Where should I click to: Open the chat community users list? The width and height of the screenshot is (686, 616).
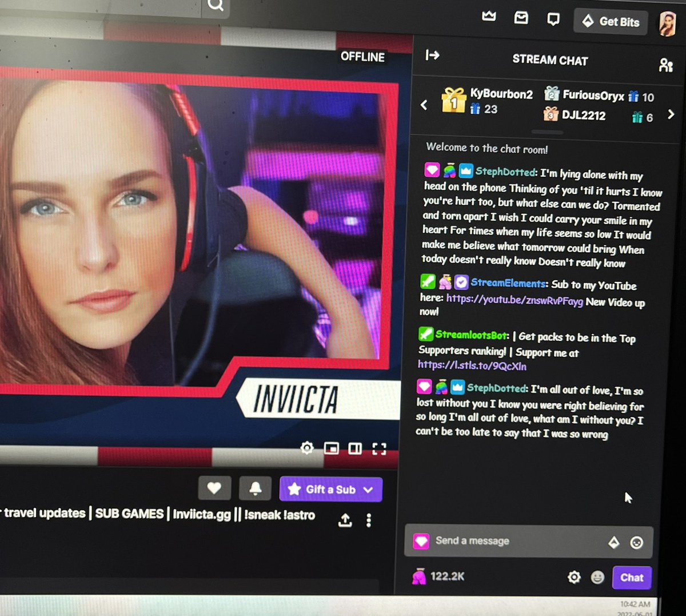pyautogui.click(x=666, y=65)
